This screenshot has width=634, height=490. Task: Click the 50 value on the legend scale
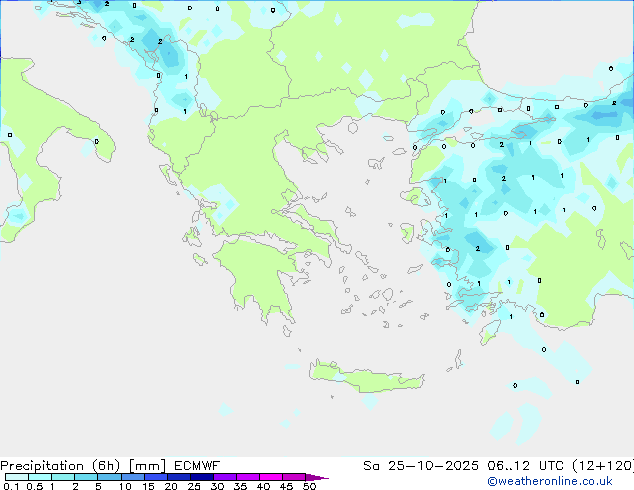[309, 486]
